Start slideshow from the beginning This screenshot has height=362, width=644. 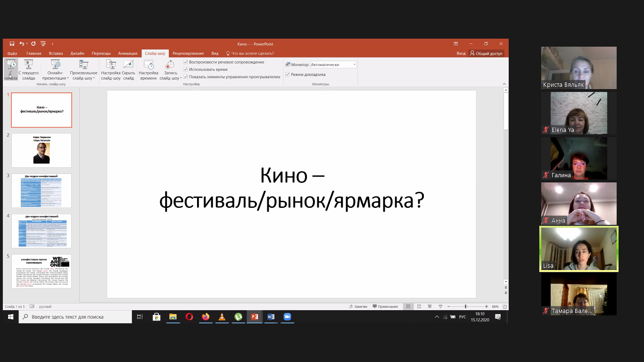click(11, 70)
